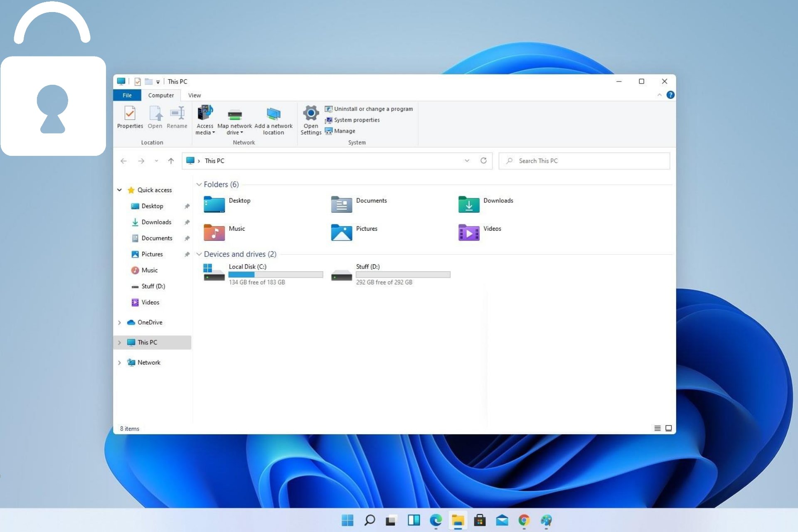Viewport: 798px width, 532px height.
Task: Click the Open Settings gear icon
Action: point(311,113)
